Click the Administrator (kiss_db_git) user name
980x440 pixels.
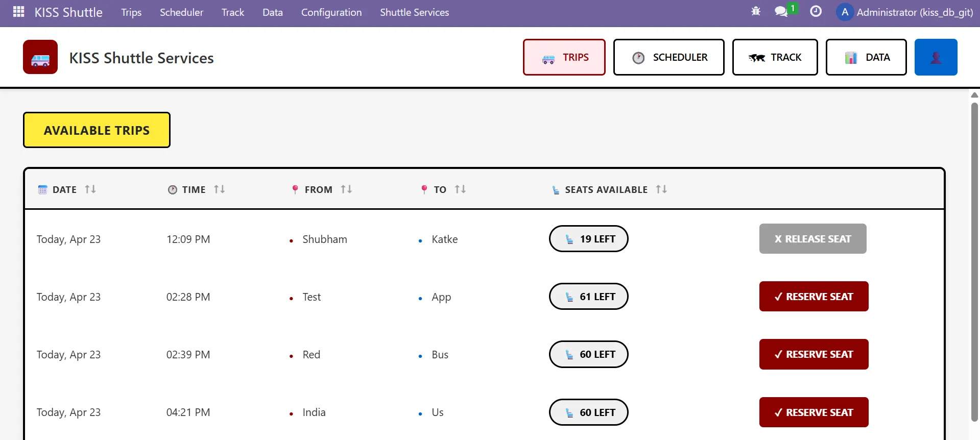915,12
